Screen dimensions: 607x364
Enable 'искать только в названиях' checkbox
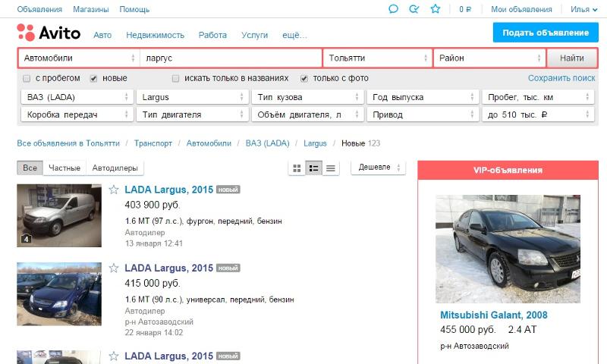(175, 79)
